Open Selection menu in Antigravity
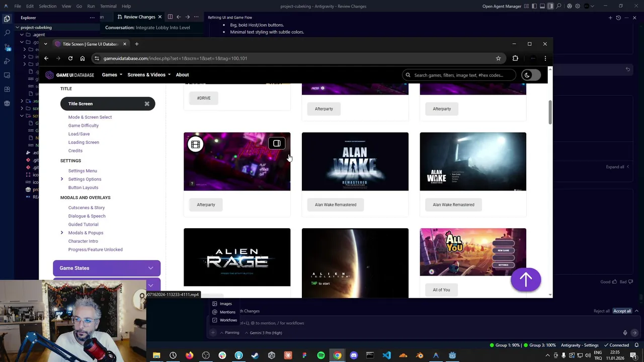644x362 pixels. tap(47, 6)
